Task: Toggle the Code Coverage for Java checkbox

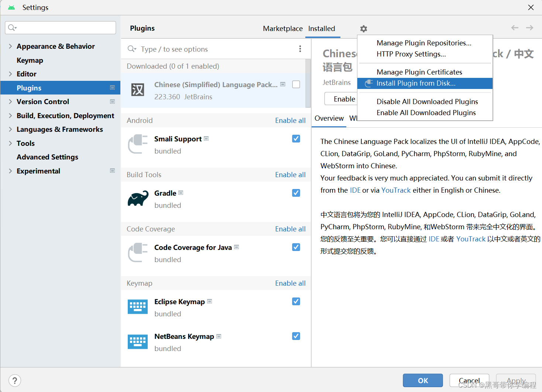Action: click(296, 247)
